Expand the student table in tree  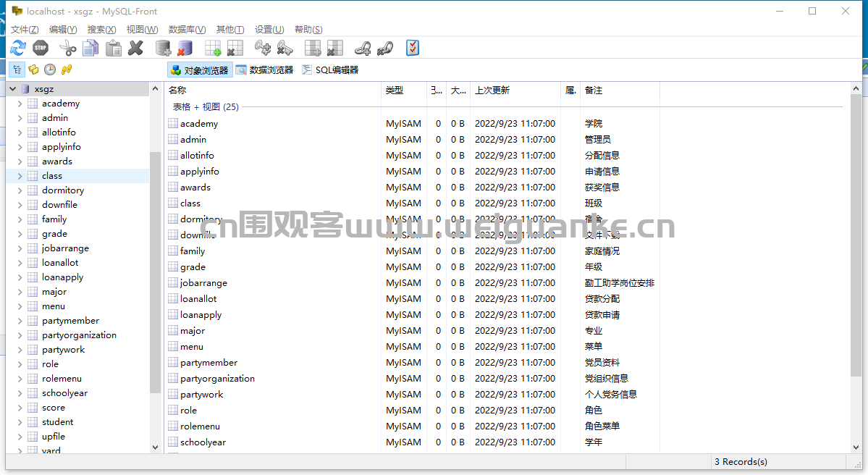[20, 422]
